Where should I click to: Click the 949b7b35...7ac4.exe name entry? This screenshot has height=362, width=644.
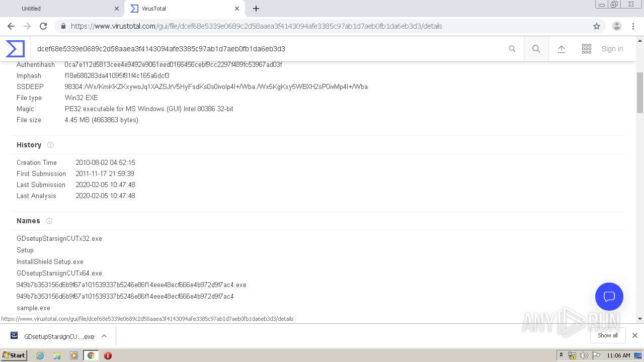131,285
